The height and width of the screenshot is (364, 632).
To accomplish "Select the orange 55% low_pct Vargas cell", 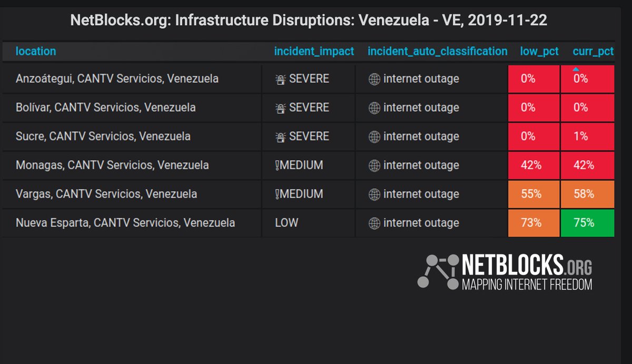I will 534,194.
